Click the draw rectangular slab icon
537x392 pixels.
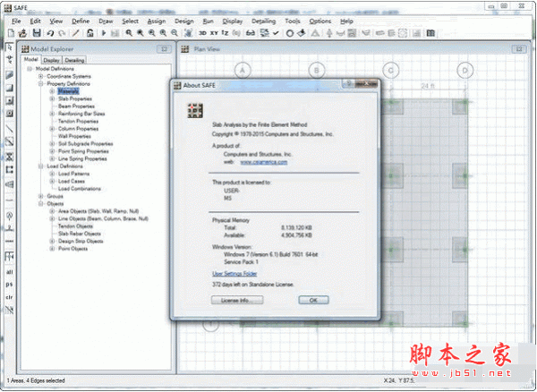10,88
